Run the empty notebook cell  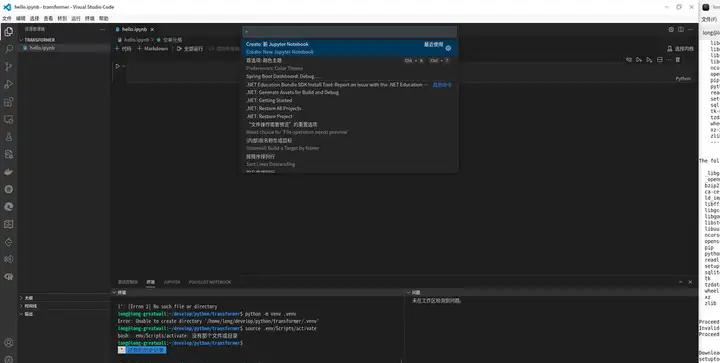tap(118, 66)
